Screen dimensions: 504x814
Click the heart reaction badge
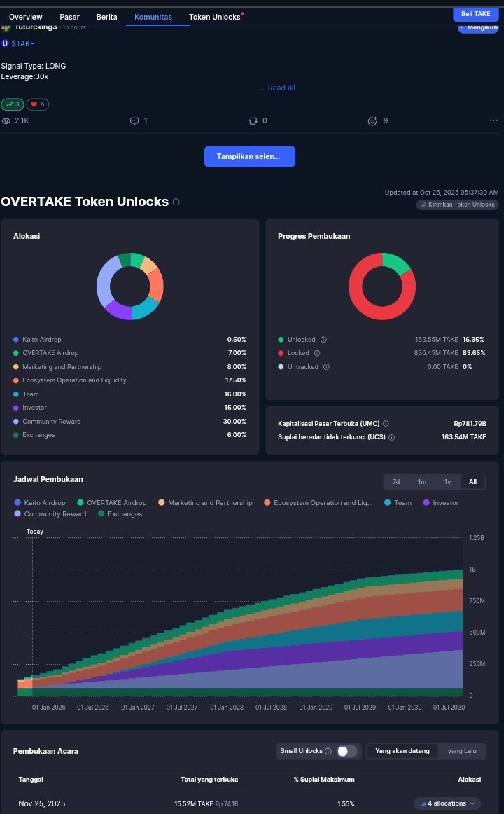click(x=38, y=104)
